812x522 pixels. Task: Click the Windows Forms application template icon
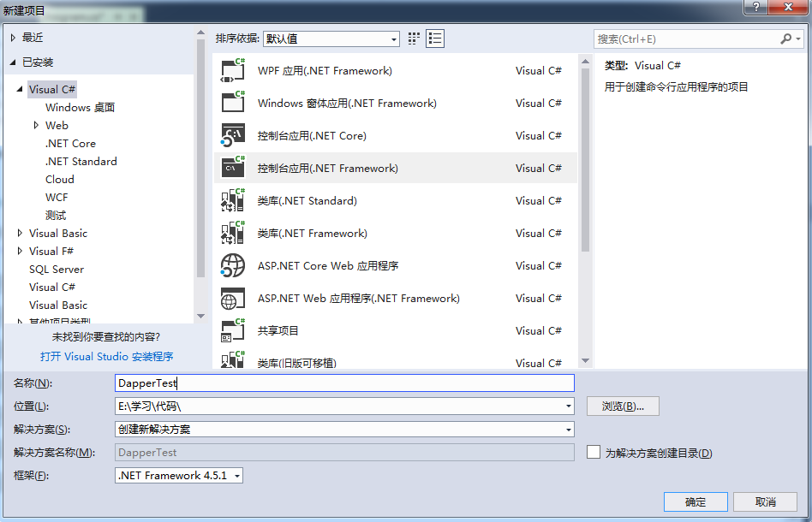pos(232,103)
